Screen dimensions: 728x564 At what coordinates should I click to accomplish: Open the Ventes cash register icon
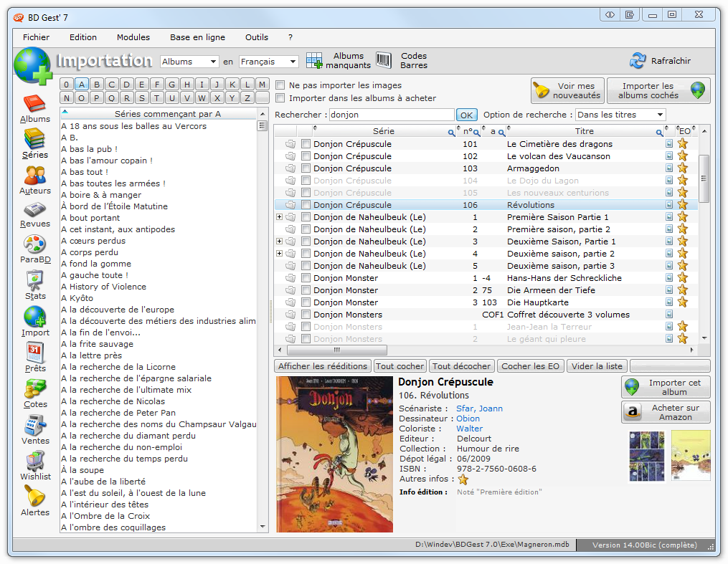tap(35, 425)
